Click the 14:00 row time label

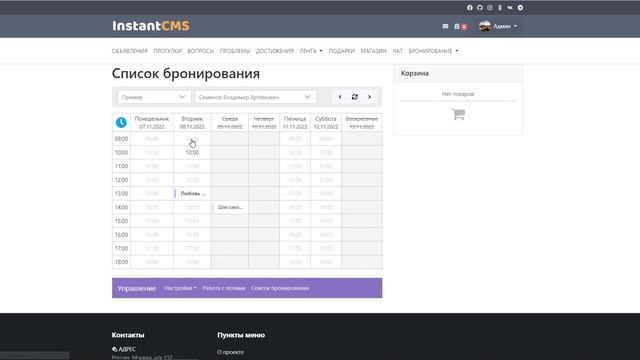click(x=121, y=207)
